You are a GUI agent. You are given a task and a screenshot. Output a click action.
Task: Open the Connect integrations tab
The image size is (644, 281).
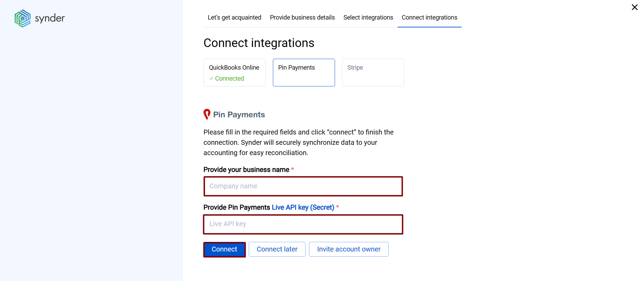[x=429, y=17]
